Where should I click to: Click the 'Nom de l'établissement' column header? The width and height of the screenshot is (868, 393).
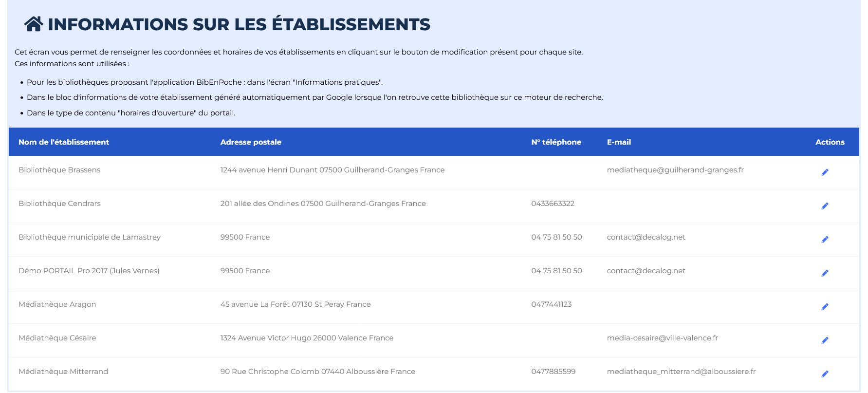[x=64, y=142]
